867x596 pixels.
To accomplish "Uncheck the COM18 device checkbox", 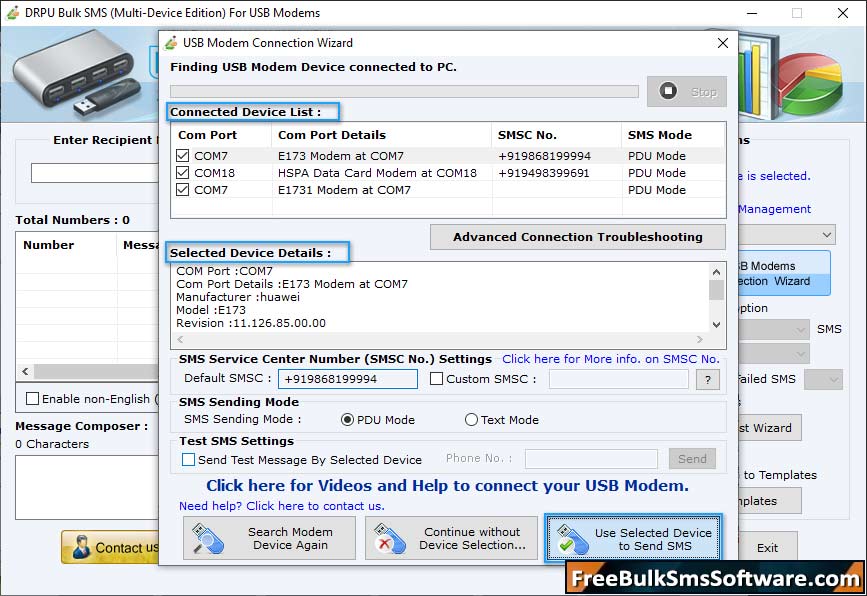I will point(182,173).
